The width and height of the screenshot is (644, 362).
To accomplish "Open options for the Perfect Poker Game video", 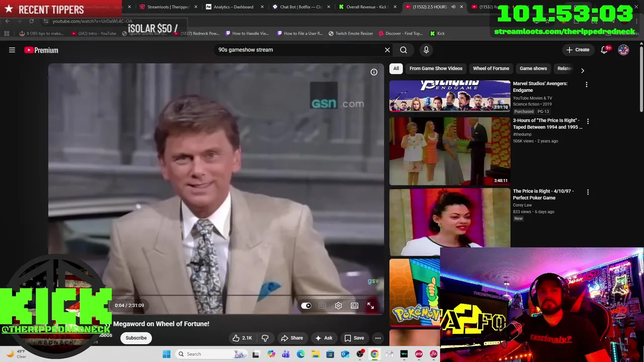I will 588,192.
